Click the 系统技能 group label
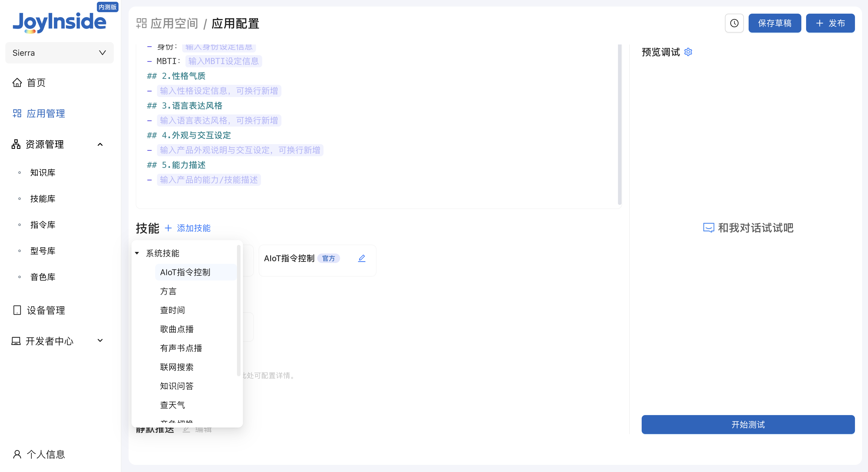Screen dimensions: 868x472 [162, 253]
